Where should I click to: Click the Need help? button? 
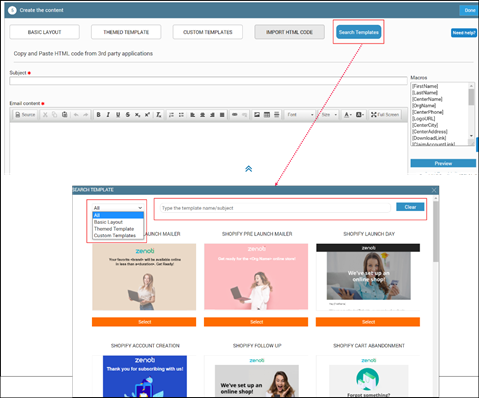[464, 33]
